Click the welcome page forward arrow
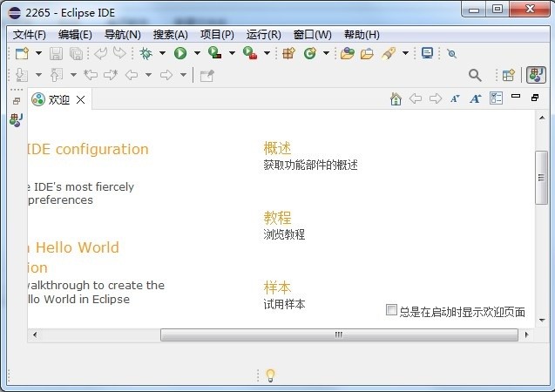The height and width of the screenshot is (392, 555). pyautogui.click(x=436, y=98)
